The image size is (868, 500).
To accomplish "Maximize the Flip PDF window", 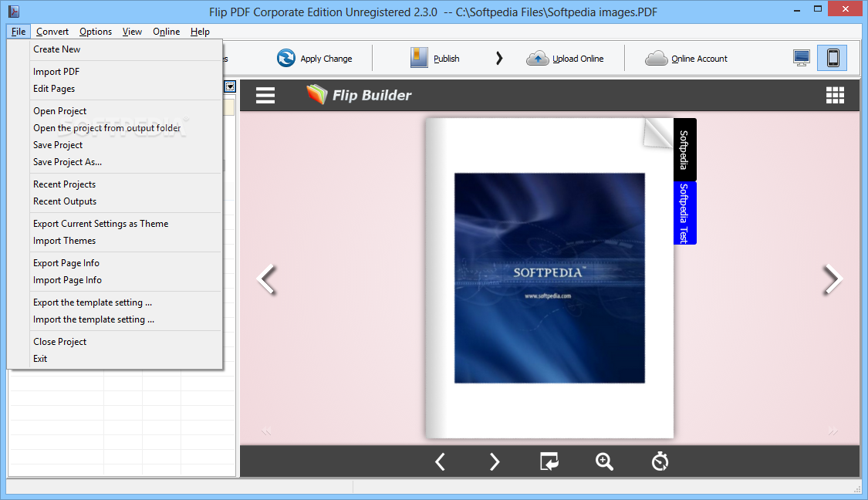I will 818,9.
